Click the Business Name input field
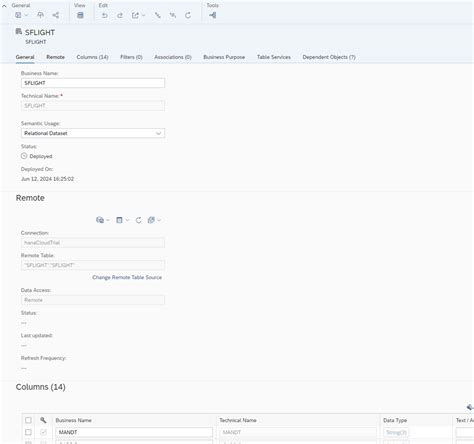Viewport: 474px width, 444px height. [93, 83]
